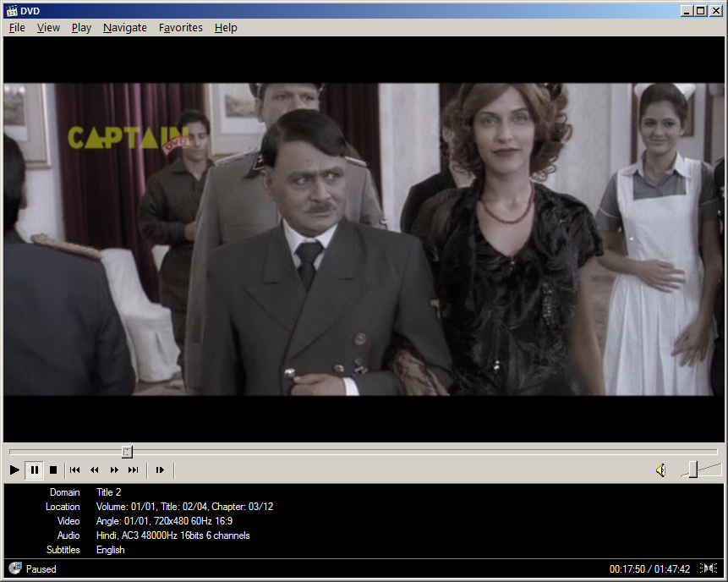728x582 pixels.
Task: Skip to next chapter
Action: [x=134, y=470]
